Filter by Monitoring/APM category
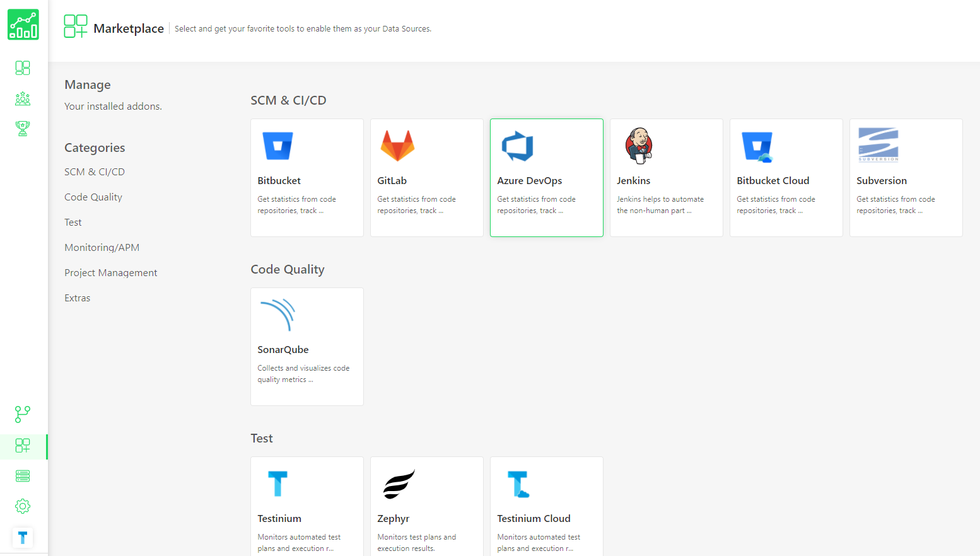The width and height of the screenshot is (980, 556). point(102,247)
